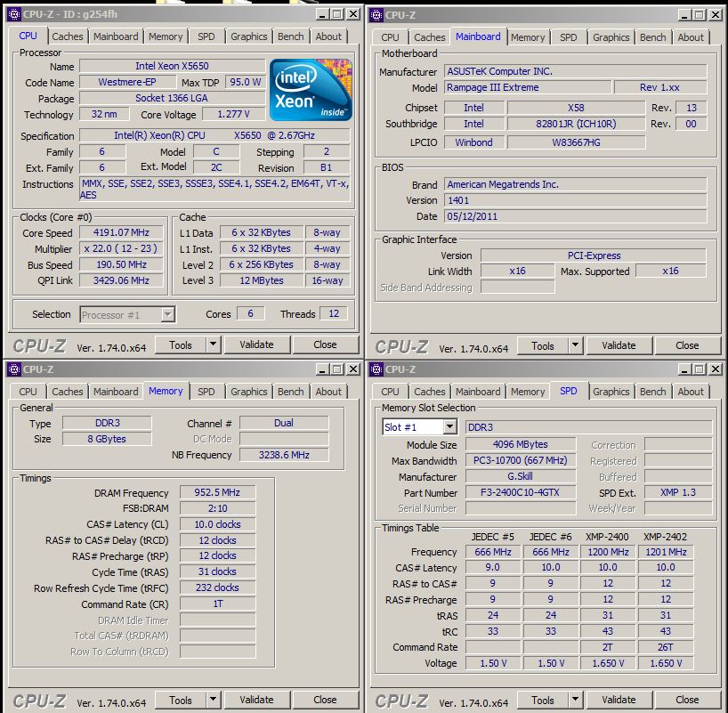Open the Bench tab in the CPU window
Image resolution: width=728 pixels, height=713 pixels.
pos(291,36)
